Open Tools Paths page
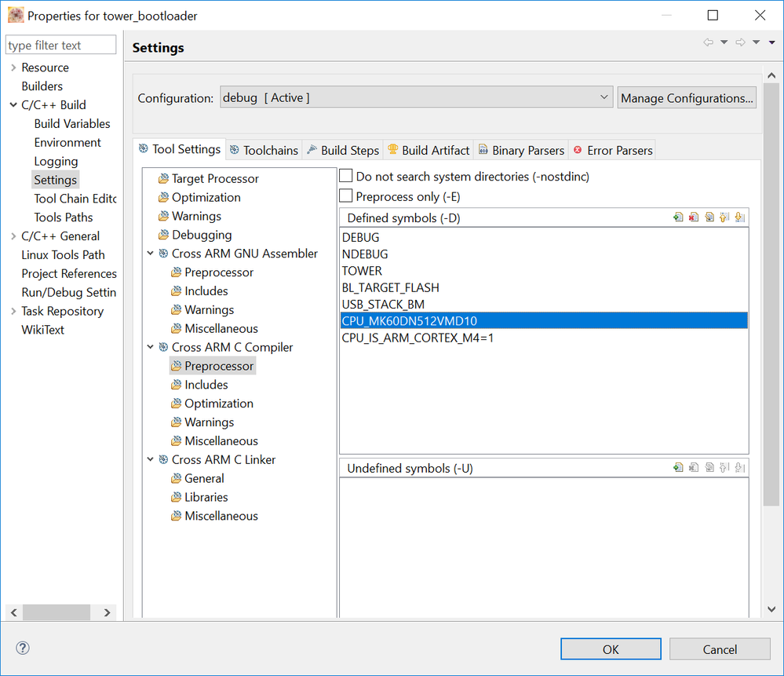The width and height of the screenshot is (784, 676). coord(64,217)
